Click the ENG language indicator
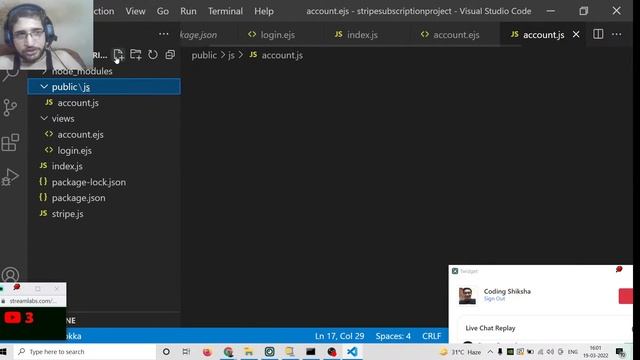The height and width of the screenshot is (360, 640). [x=573, y=352]
